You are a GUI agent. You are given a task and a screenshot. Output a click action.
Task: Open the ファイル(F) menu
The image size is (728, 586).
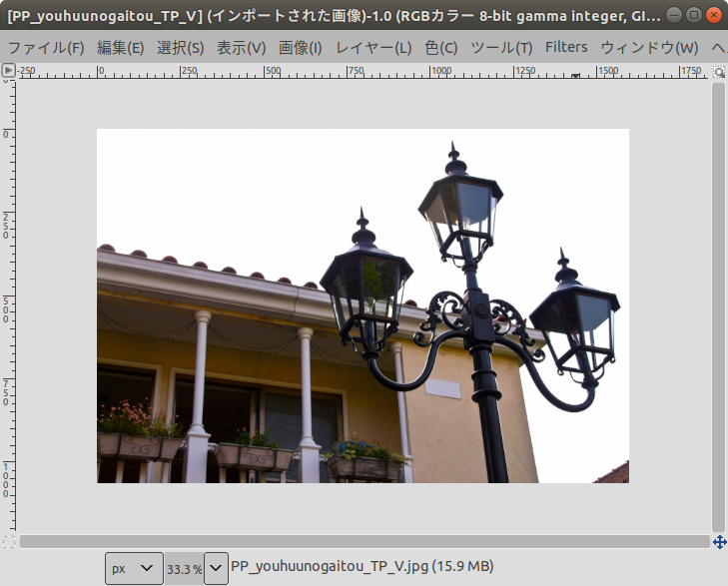[46, 47]
